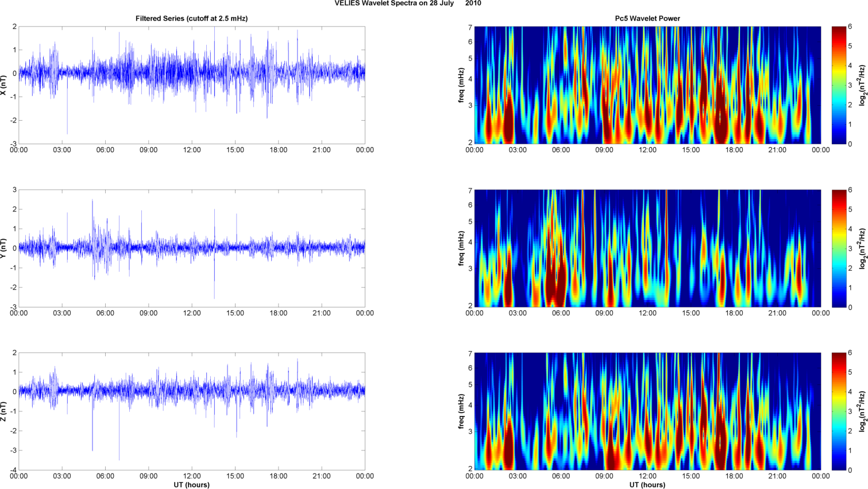Click the log2(nT²/Hz) label beside bottom colorbar

(862, 411)
